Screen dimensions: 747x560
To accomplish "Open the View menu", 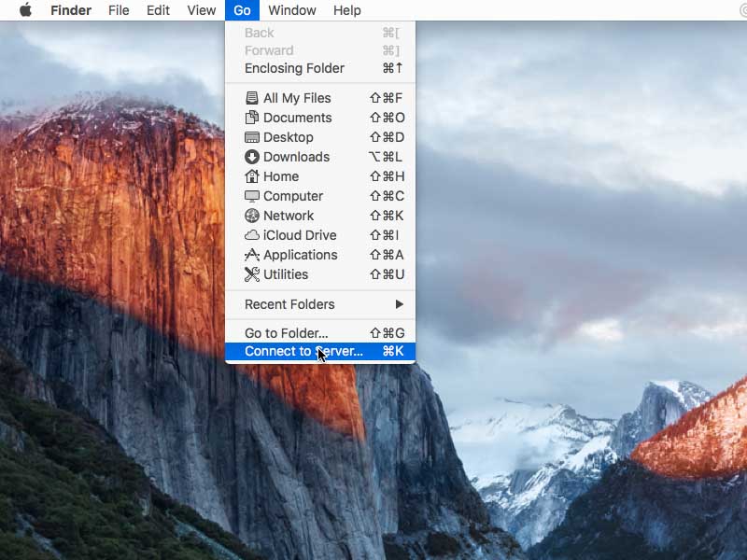I will click(x=201, y=10).
